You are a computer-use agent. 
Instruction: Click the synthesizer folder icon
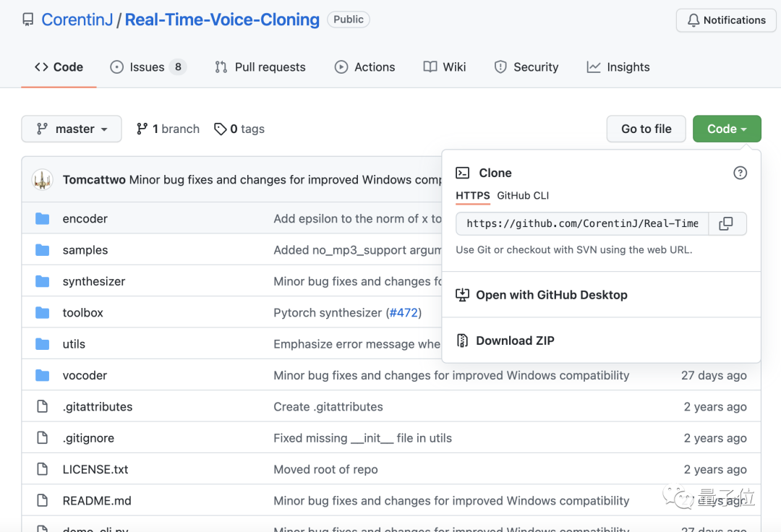pyautogui.click(x=43, y=281)
